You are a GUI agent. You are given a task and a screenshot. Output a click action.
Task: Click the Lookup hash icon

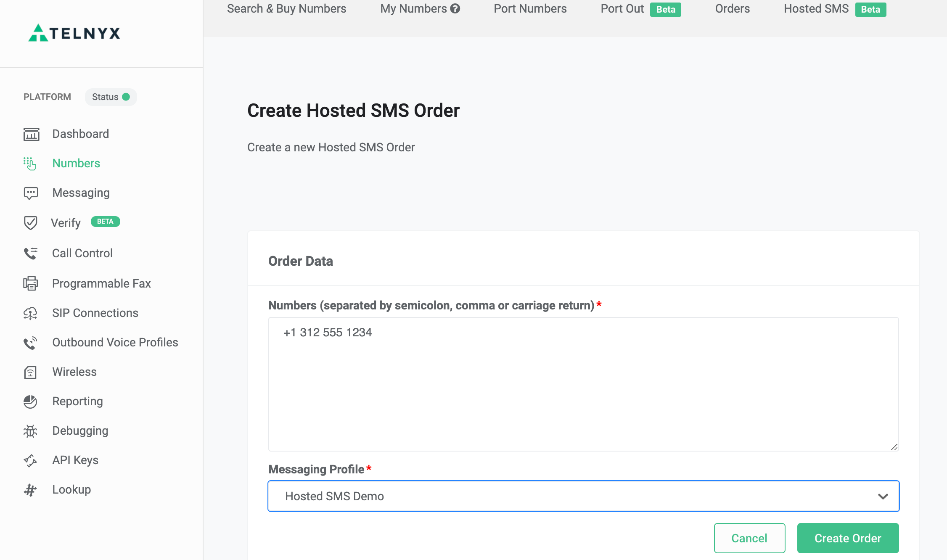[30, 490]
